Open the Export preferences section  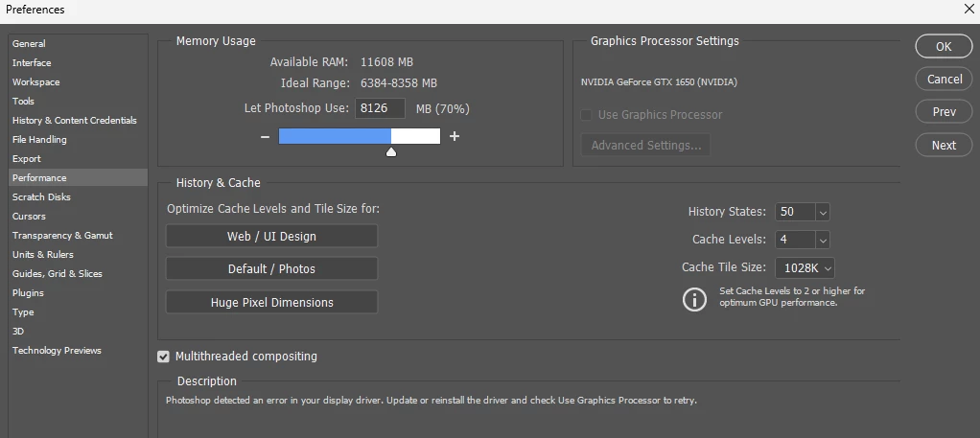tap(78, 159)
